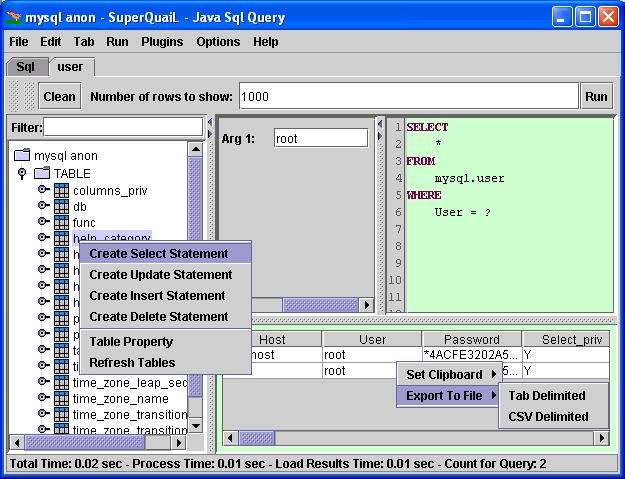Screen dimensions: 625x479
Task: Expand the Set Clipboard submenu
Action: (x=450, y=374)
